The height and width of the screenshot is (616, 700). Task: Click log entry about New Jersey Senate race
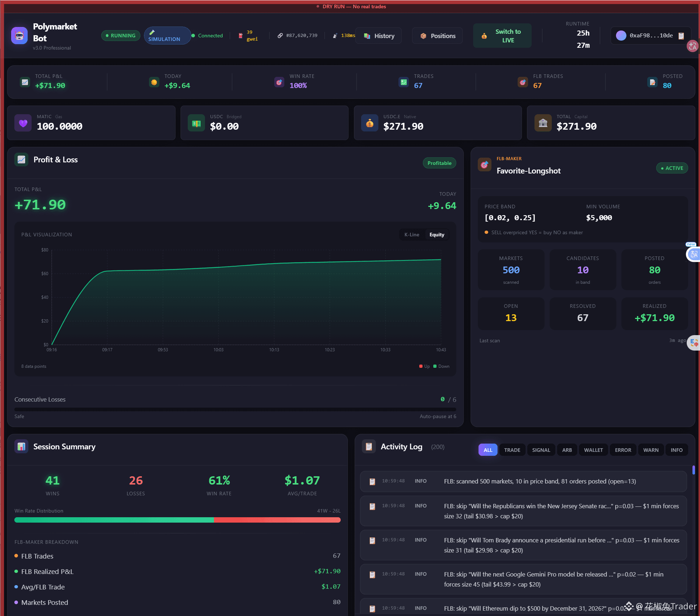point(523,511)
